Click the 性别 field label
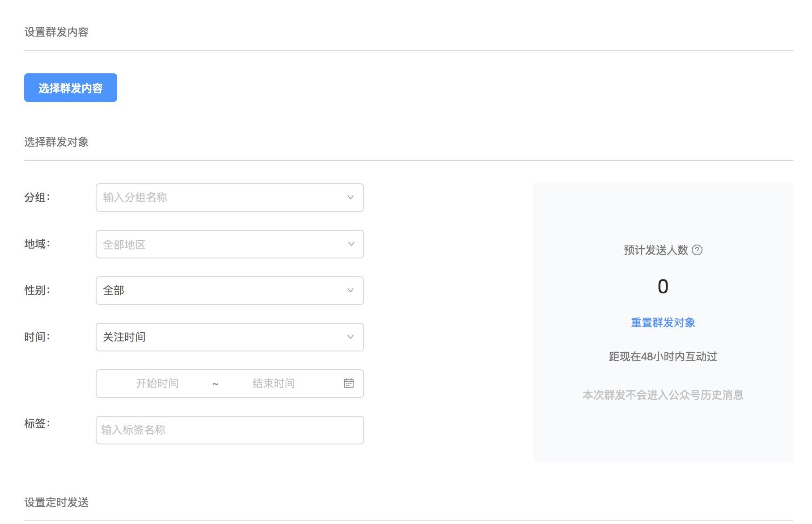This screenshot has height=524, width=812. point(37,291)
